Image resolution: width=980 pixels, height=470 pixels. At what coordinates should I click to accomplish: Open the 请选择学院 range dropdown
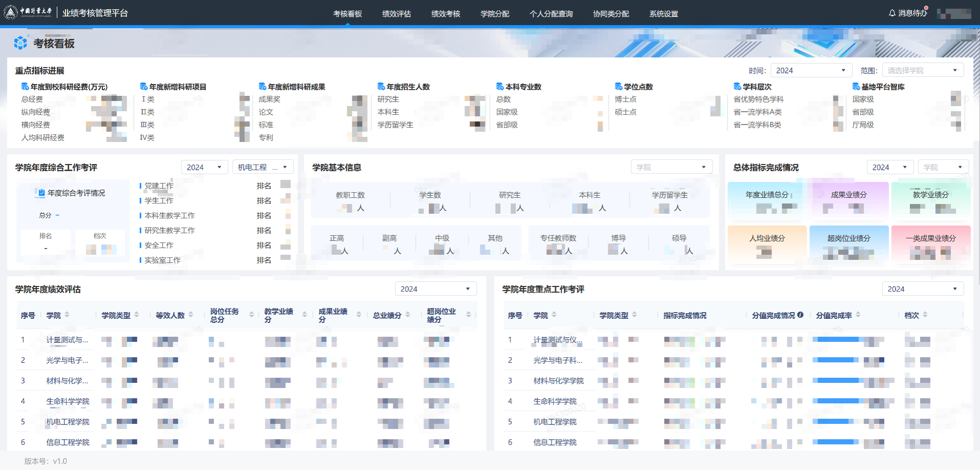coord(922,71)
